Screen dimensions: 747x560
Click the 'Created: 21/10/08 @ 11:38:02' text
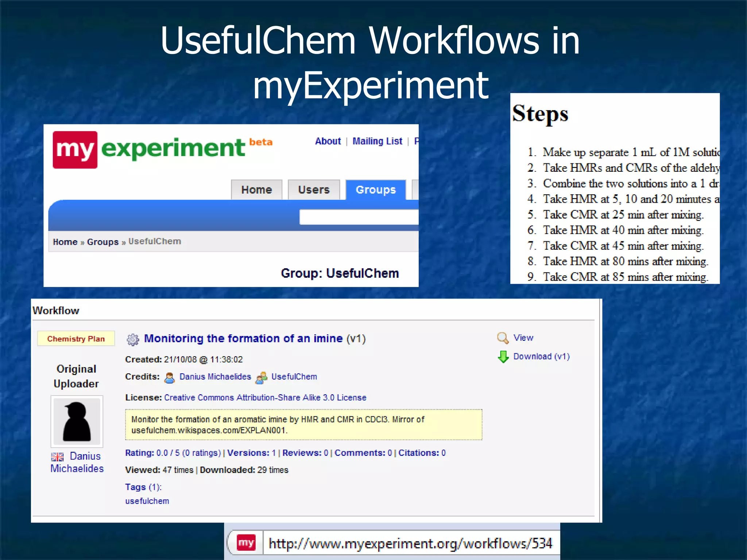(184, 359)
